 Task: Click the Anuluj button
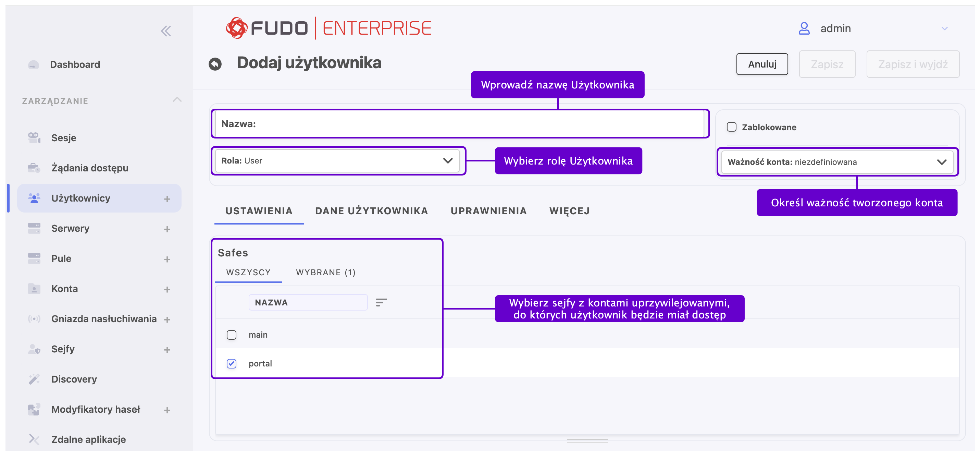761,64
